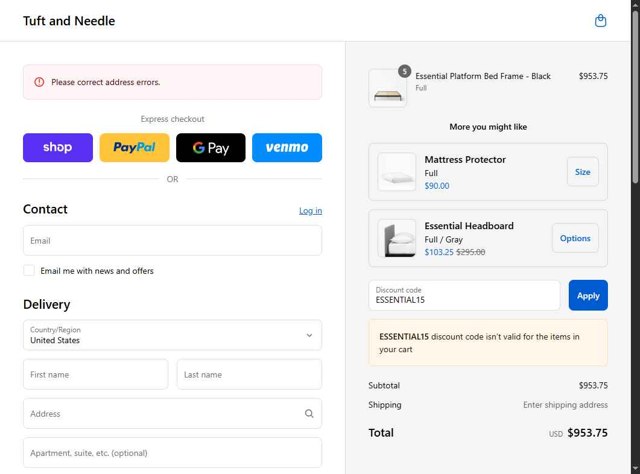This screenshot has height=474, width=640.
Task: Click the red error alert icon
Action: [x=39, y=82]
